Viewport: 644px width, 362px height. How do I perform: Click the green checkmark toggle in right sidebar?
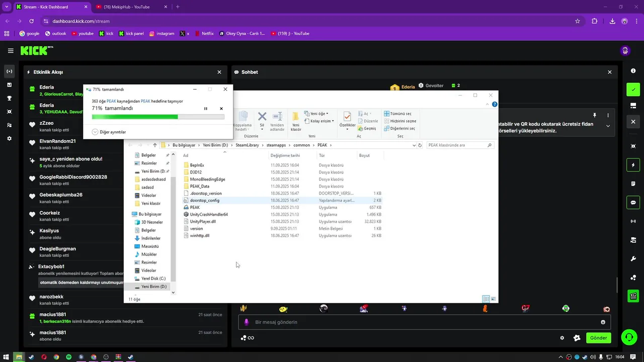pyautogui.click(x=633, y=89)
